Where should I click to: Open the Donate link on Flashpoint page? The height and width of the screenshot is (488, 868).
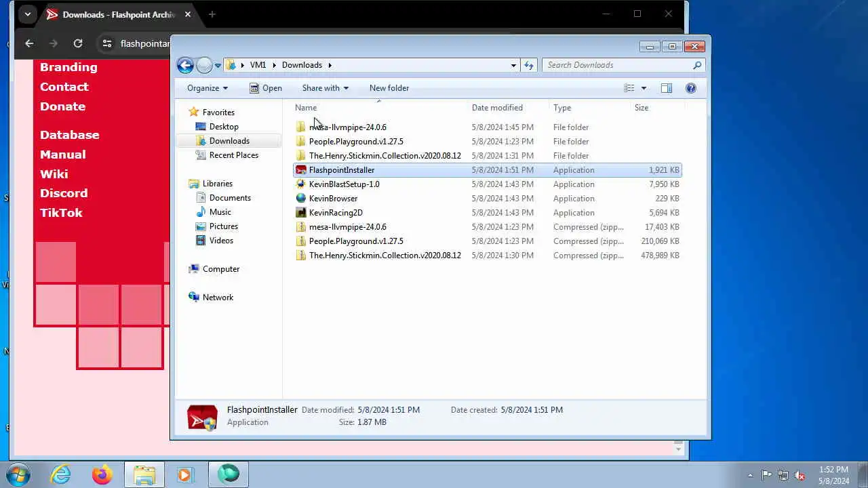point(62,106)
